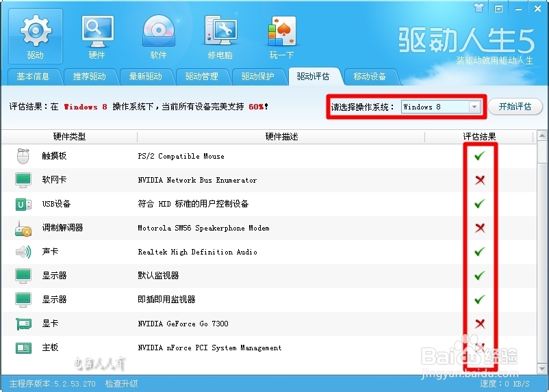This screenshot has height=392, width=549.
Task: Close the 驱动人生 window
Action: 537,8
